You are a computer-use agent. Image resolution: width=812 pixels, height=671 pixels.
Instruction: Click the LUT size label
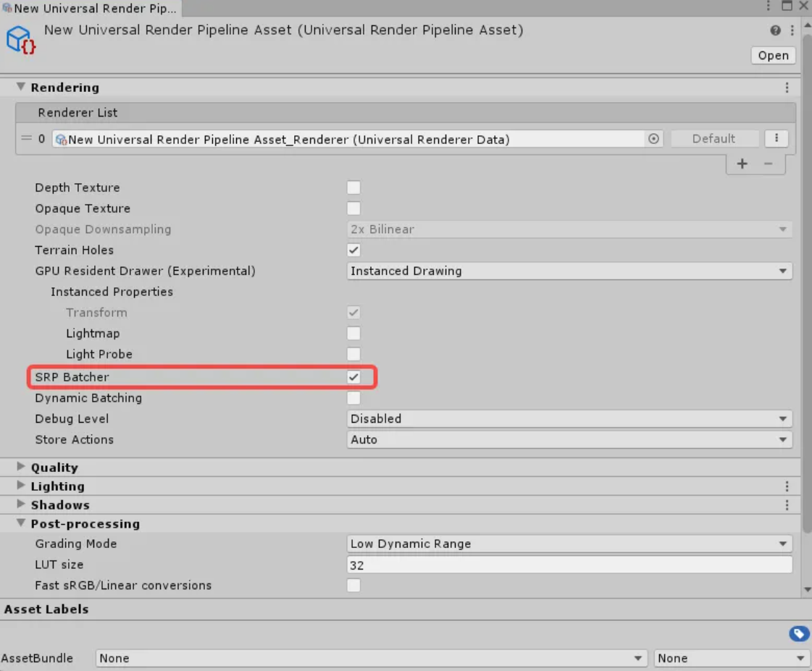coord(59,565)
